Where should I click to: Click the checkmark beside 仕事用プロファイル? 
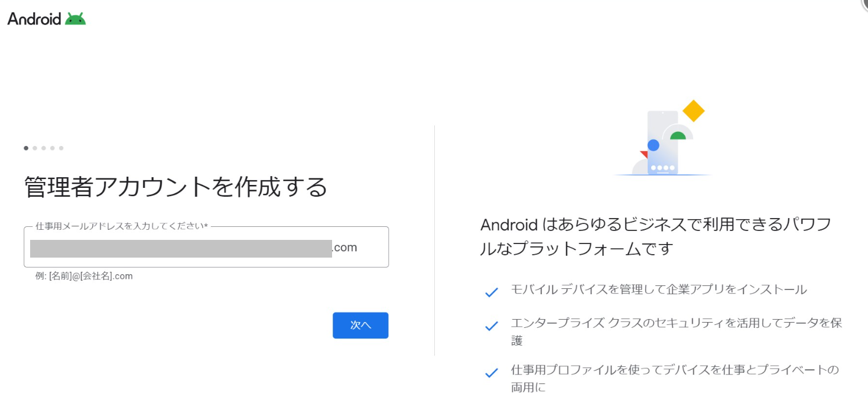(491, 373)
